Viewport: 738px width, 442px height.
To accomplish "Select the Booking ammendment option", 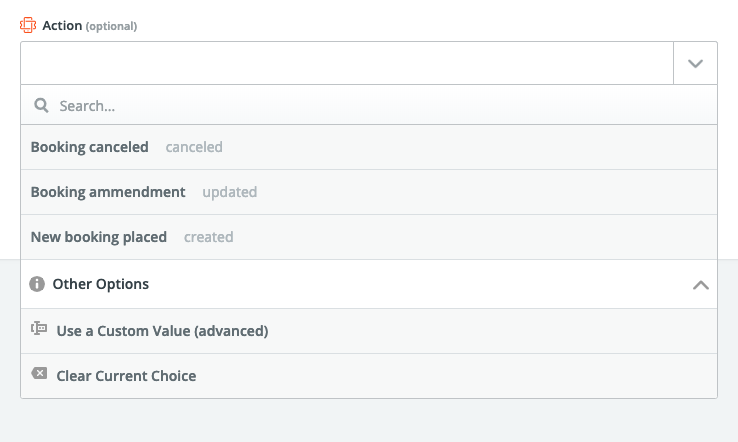I will point(369,192).
